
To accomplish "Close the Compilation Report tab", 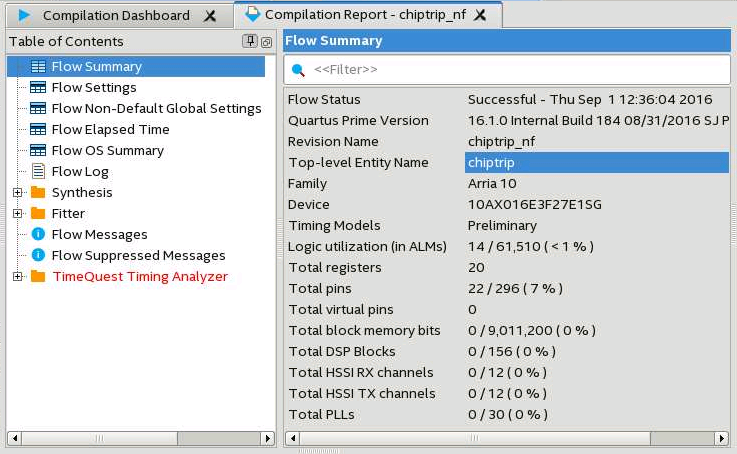I will (x=480, y=16).
